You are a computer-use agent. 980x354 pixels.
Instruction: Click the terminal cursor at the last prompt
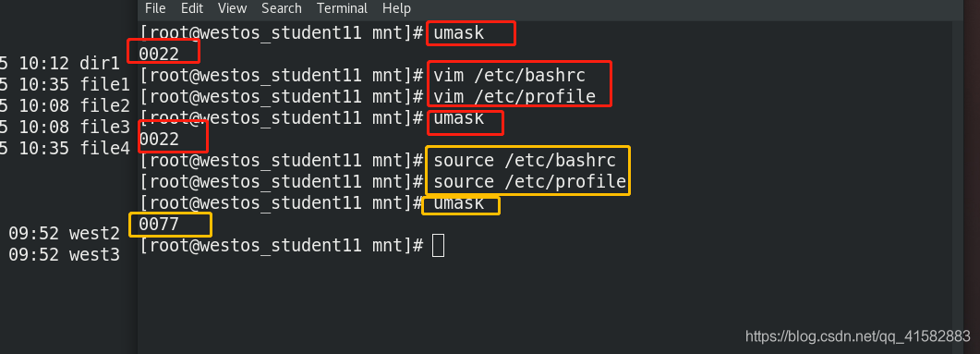coord(438,245)
